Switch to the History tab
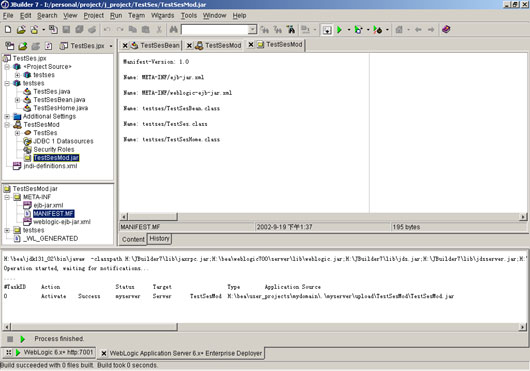This screenshot has height=371, width=530. point(159,239)
